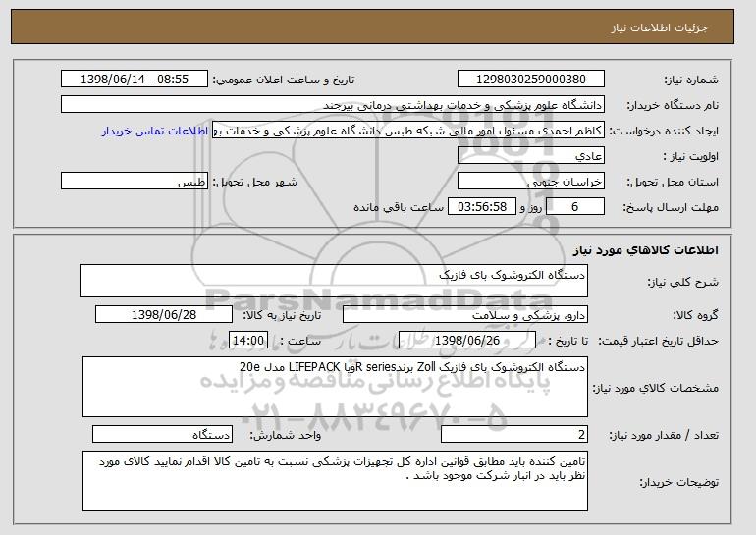Click the section heading اطلاعات کالاهای مورد نیاز
The image size is (756, 535).
646,250
